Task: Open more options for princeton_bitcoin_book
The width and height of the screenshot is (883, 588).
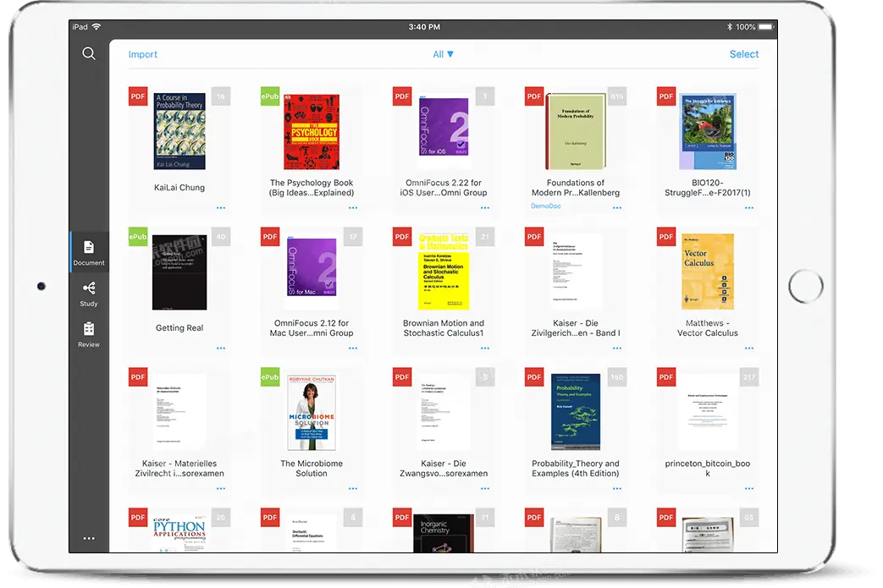Action: click(x=749, y=488)
